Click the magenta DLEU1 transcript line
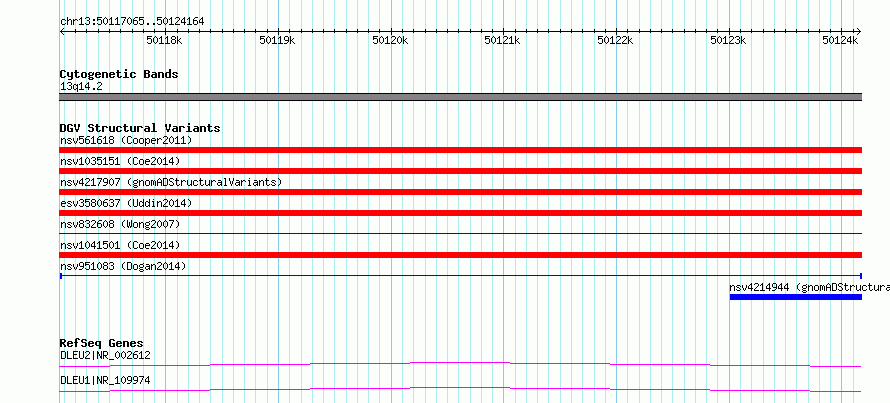 (461, 389)
